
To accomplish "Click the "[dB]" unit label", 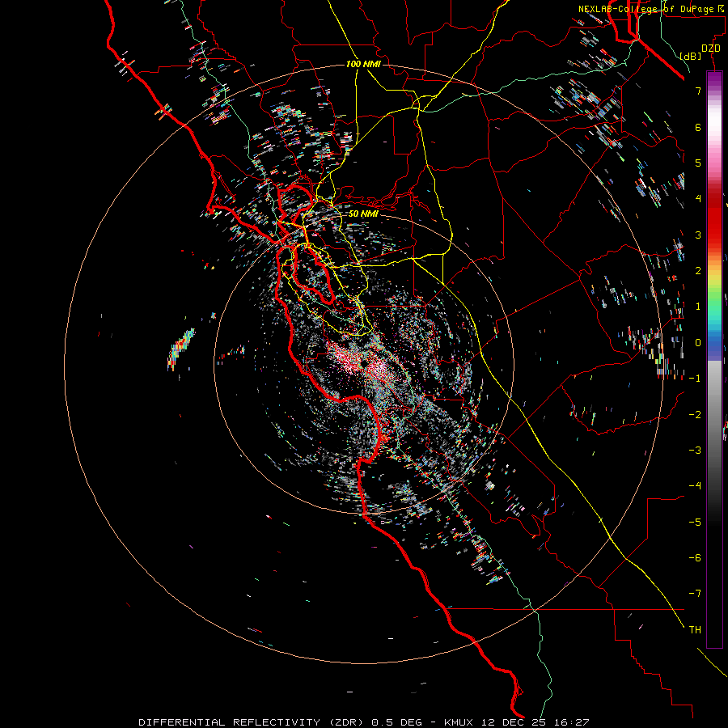I will [x=690, y=56].
